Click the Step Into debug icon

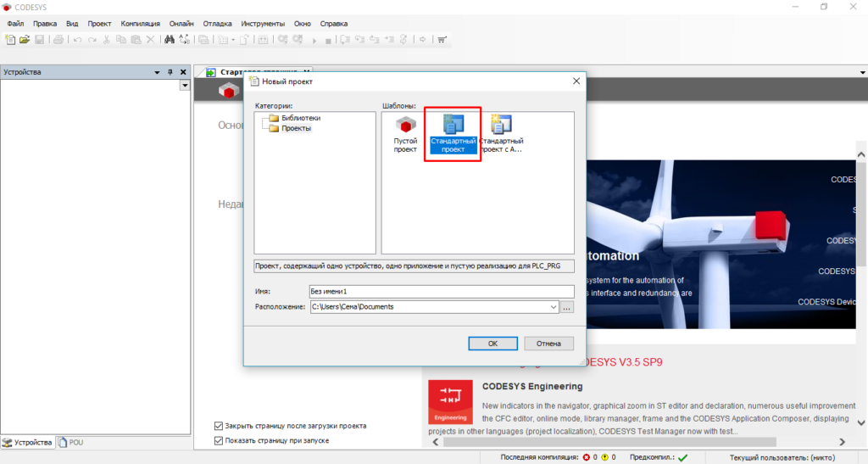pyautogui.click(x=359, y=39)
